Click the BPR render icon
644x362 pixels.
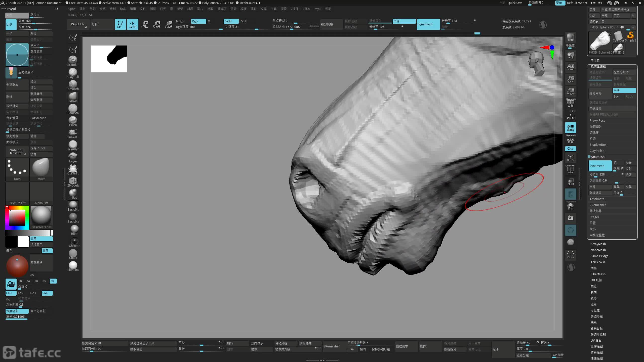point(570,38)
